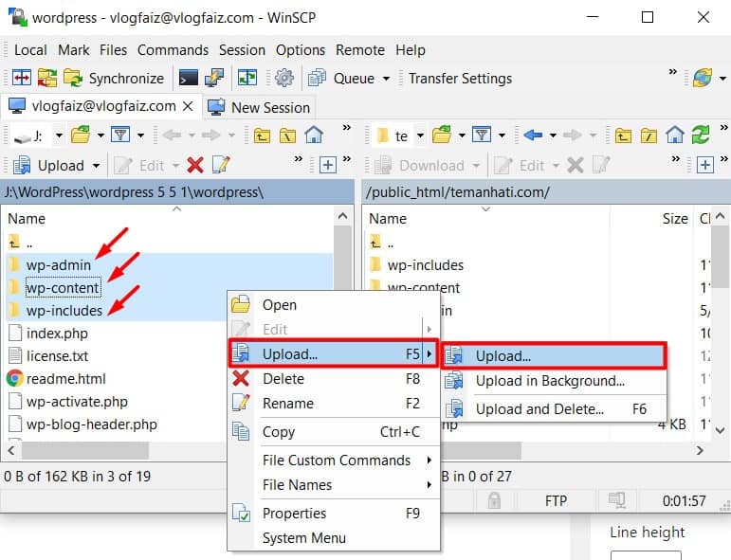Refresh the remote directory listing
Screen dimensions: 731x560
pos(701,135)
